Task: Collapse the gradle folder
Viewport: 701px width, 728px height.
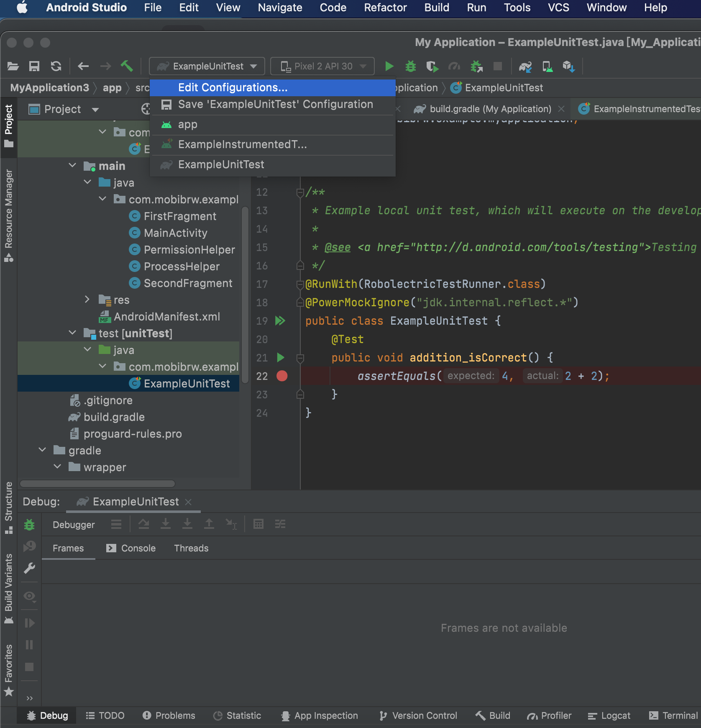Action: coord(42,450)
